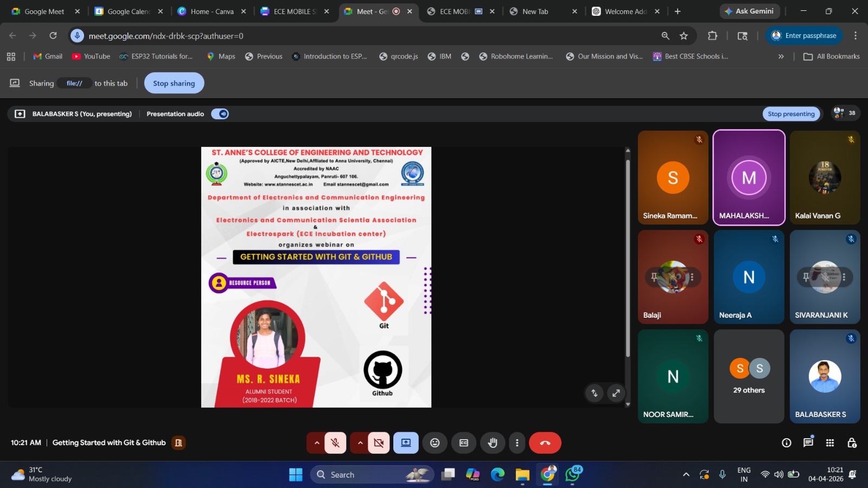
Task: Click the present screen button in the call controls
Action: coord(406,443)
